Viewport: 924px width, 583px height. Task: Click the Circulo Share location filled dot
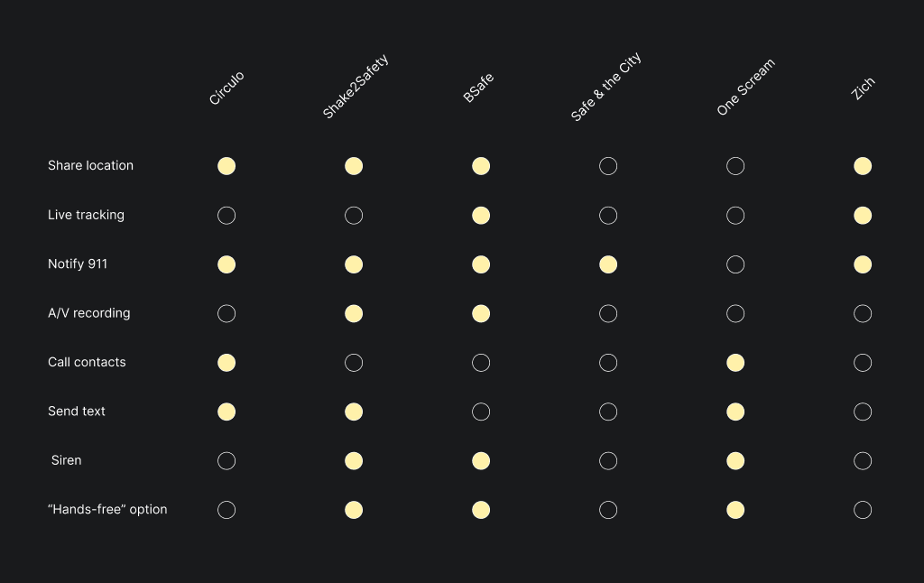point(226,166)
